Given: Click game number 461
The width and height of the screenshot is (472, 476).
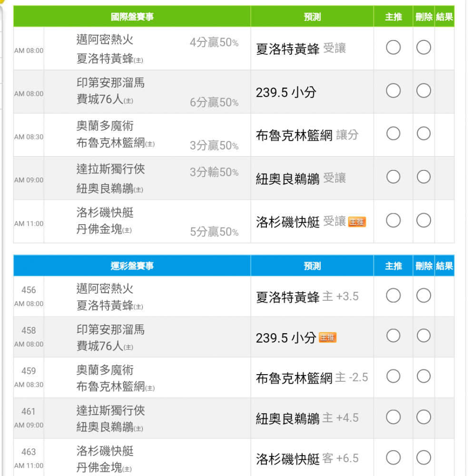Looking at the screenshot, I should pyautogui.click(x=29, y=411).
